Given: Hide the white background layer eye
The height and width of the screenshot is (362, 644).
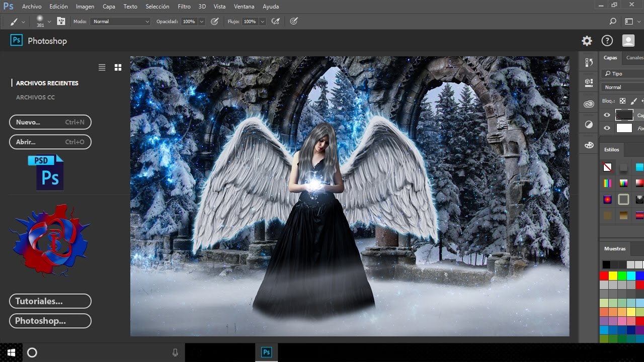Looking at the screenshot, I should (x=607, y=128).
